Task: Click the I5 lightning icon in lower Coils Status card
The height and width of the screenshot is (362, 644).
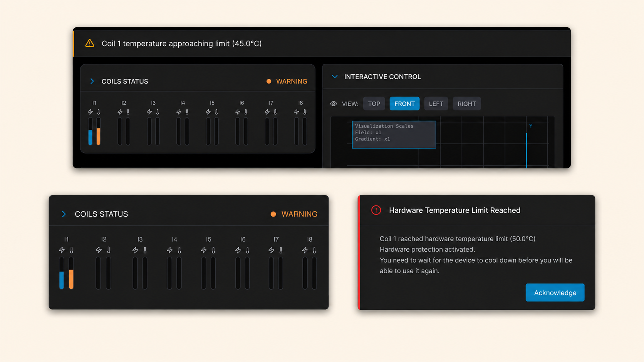Action: 204,250
